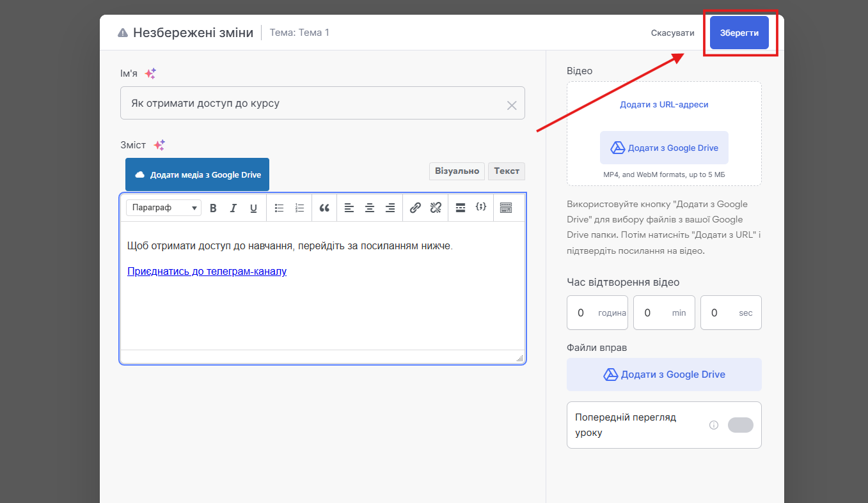Click the Зберегти button

pyautogui.click(x=739, y=33)
